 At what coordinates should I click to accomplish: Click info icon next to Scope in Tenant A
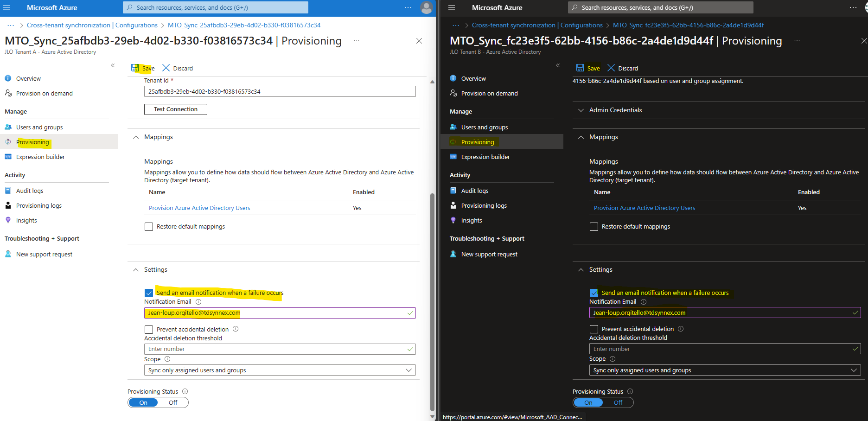(167, 359)
